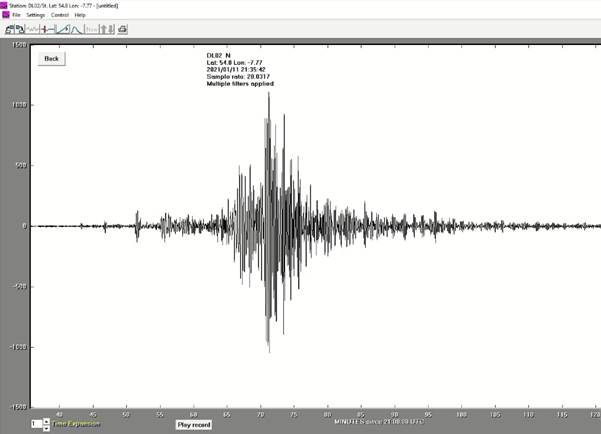This screenshot has width=601, height=434.
Task: Click the Play record button
Action: pos(194,425)
